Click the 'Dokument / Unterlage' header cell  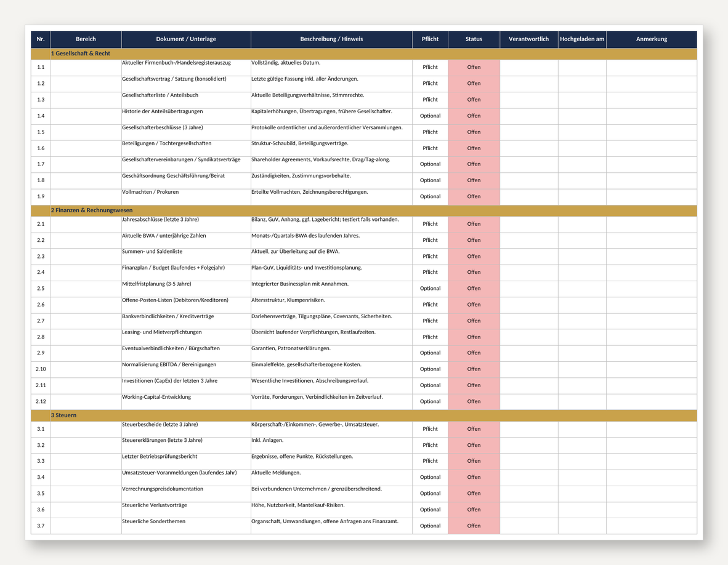coord(186,39)
